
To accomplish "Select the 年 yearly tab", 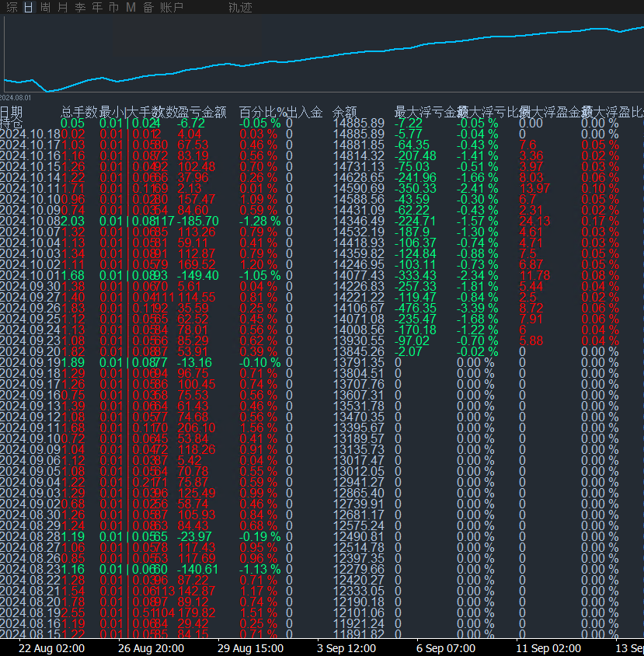I will click(97, 7).
